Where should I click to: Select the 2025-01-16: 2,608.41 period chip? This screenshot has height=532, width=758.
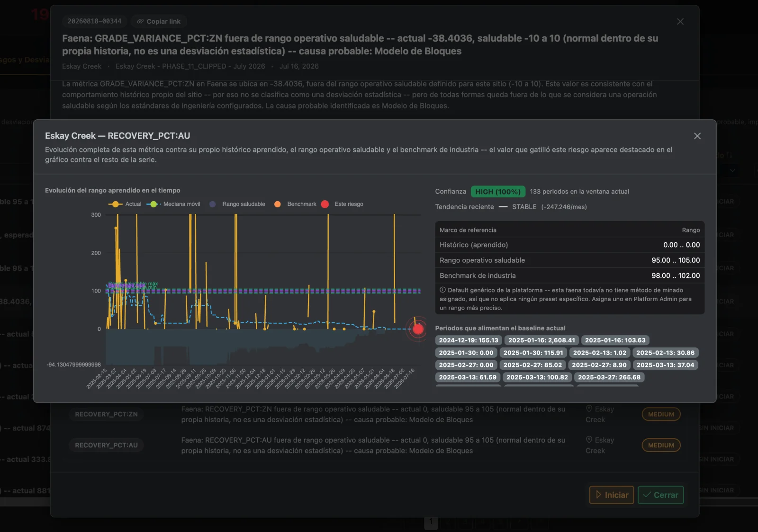click(x=541, y=340)
